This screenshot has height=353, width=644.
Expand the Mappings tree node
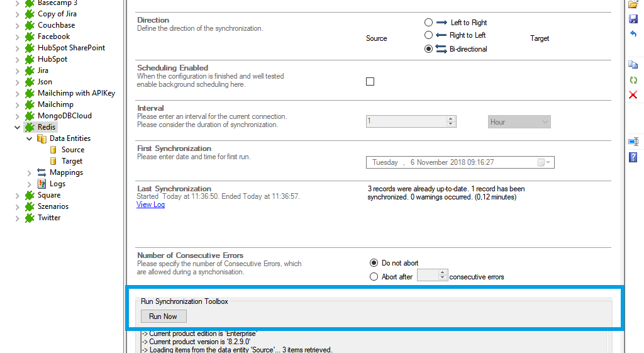pos(30,172)
